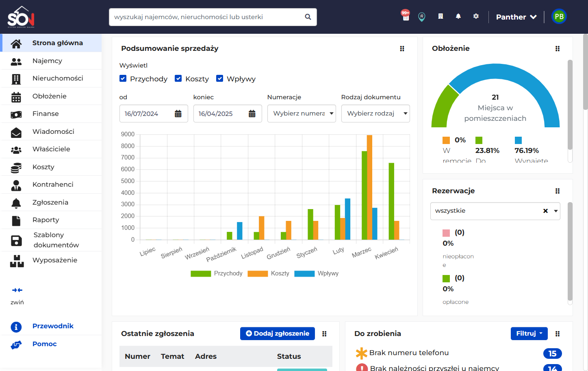Click the search magnifier icon
588x371 pixels.
coord(308,17)
